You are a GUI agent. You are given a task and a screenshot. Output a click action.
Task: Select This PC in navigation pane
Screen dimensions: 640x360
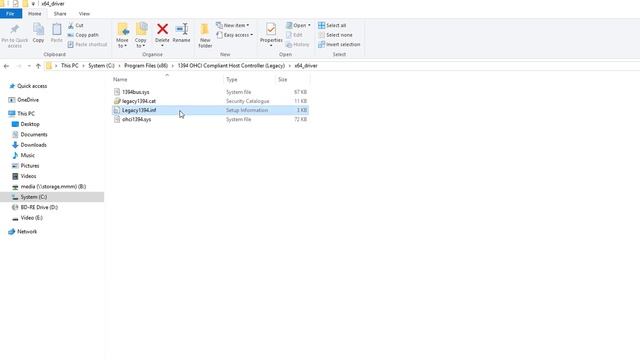click(x=26, y=113)
